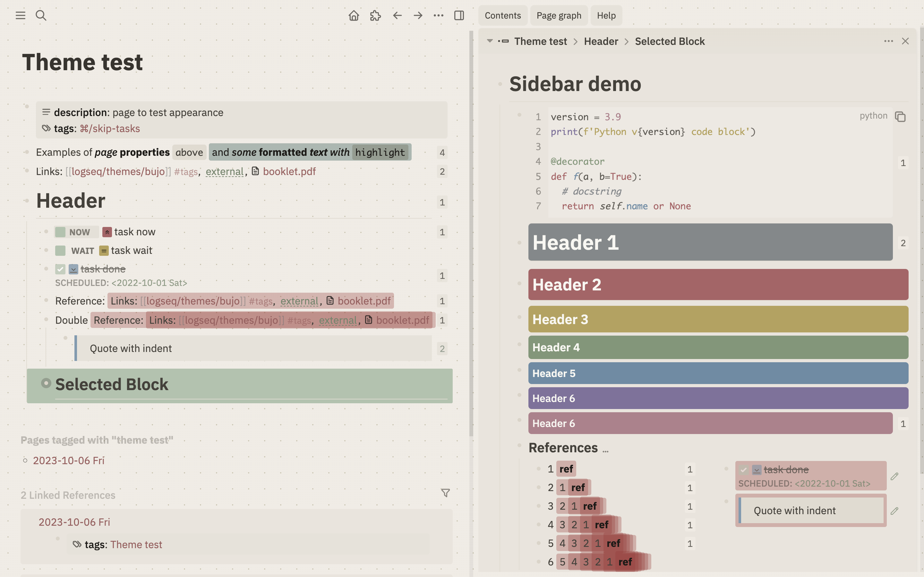Uncheck the task done checkbox
Image resolution: width=924 pixels, height=577 pixels.
pyautogui.click(x=60, y=269)
